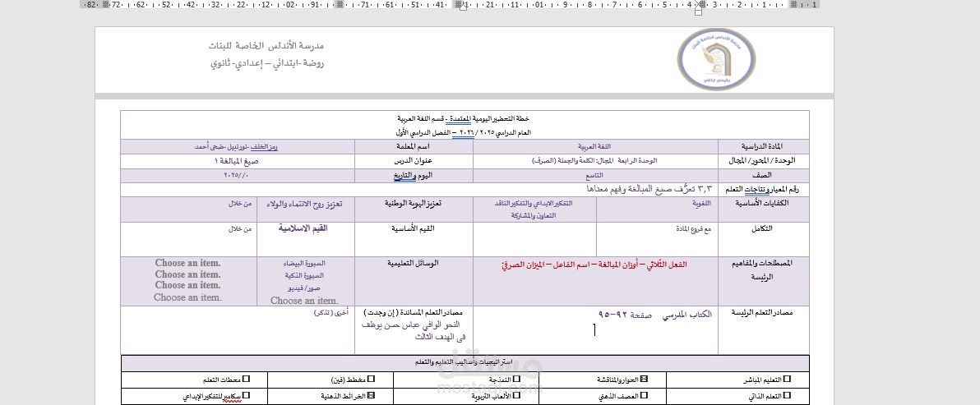The image size is (980, 405).
Task: Check the العصف الذهني checkbox
Action: (x=644, y=395)
